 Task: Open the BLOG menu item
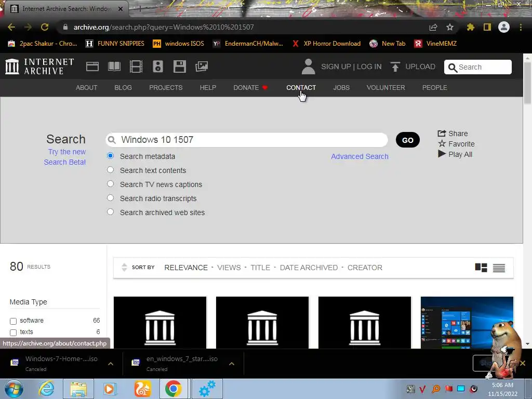[123, 87]
